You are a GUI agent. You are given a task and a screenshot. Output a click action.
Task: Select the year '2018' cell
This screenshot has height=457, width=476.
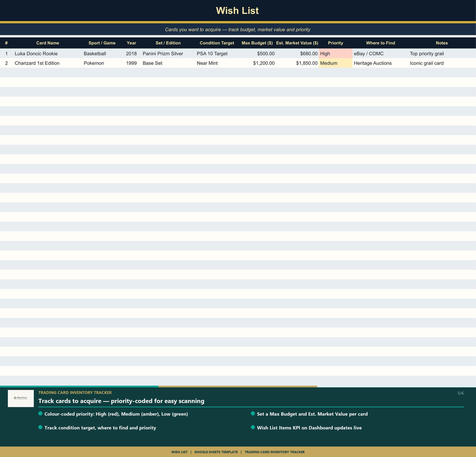(131, 53)
